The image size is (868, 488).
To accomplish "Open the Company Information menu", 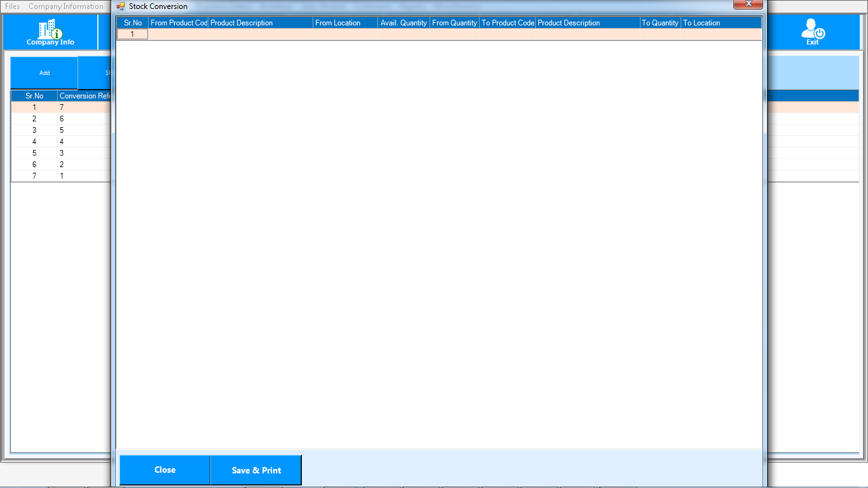I will 65,6.
